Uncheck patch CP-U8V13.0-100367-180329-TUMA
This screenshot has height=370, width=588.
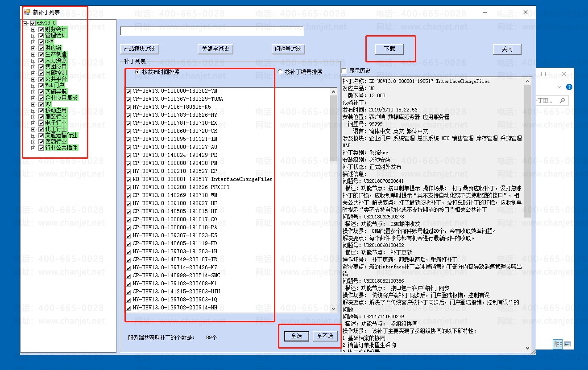coord(128,99)
